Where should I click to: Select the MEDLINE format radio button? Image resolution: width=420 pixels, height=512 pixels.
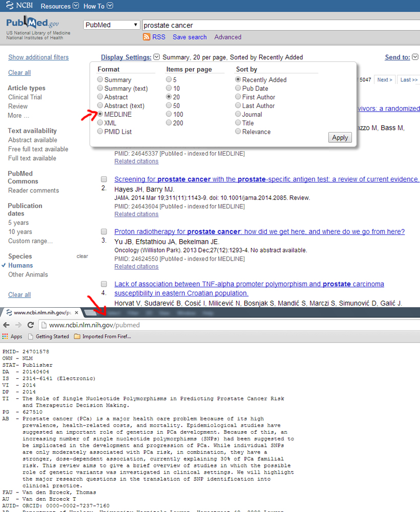[100, 114]
